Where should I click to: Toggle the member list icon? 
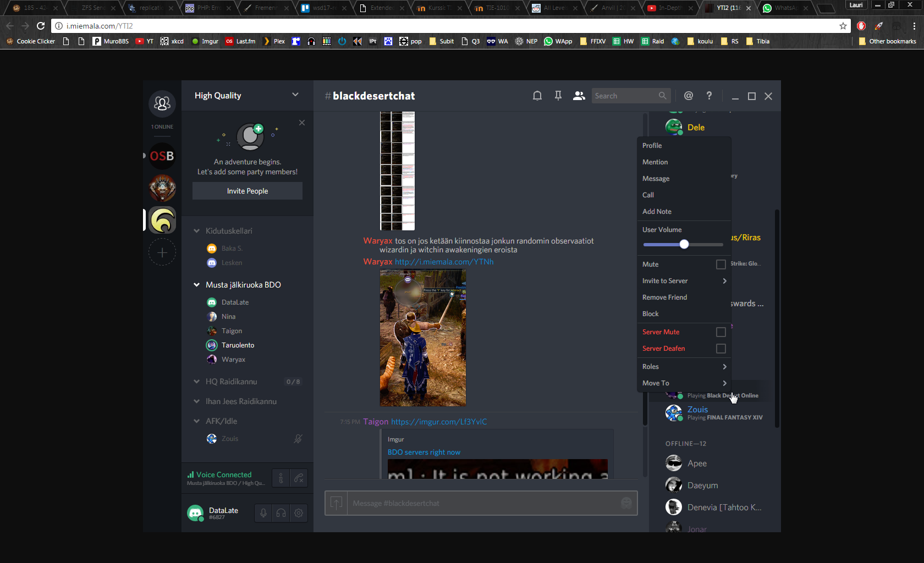coord(579,96)
